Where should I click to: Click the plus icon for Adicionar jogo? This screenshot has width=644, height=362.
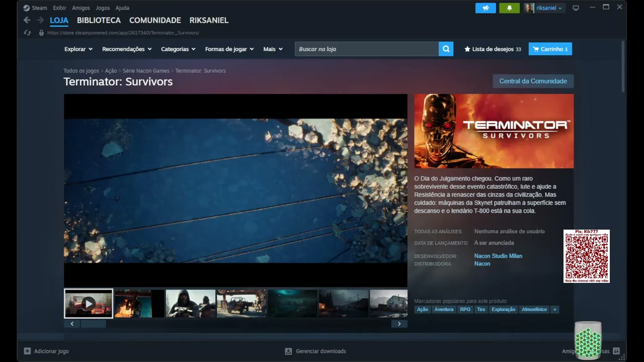click(x=27, y=351)
